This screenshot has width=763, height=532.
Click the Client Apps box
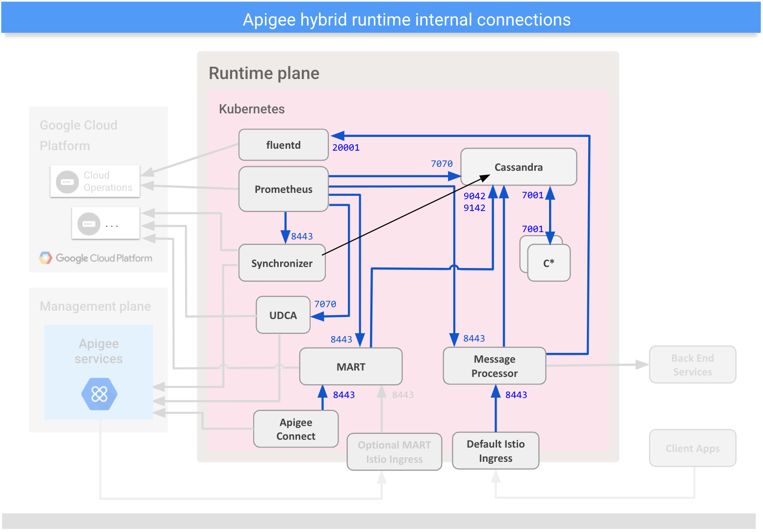click(x=692, y=448)
